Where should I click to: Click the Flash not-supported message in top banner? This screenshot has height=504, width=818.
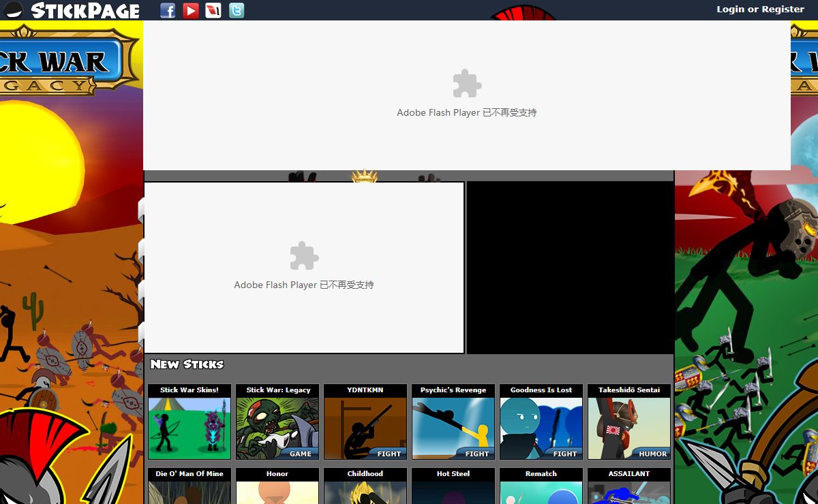click(x=467, y=112)
